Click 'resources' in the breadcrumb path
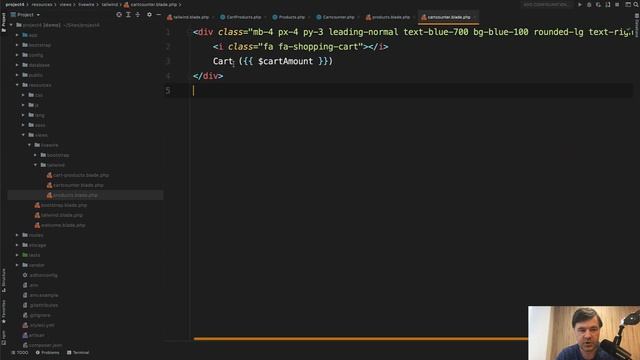 (x=42, y=4)
